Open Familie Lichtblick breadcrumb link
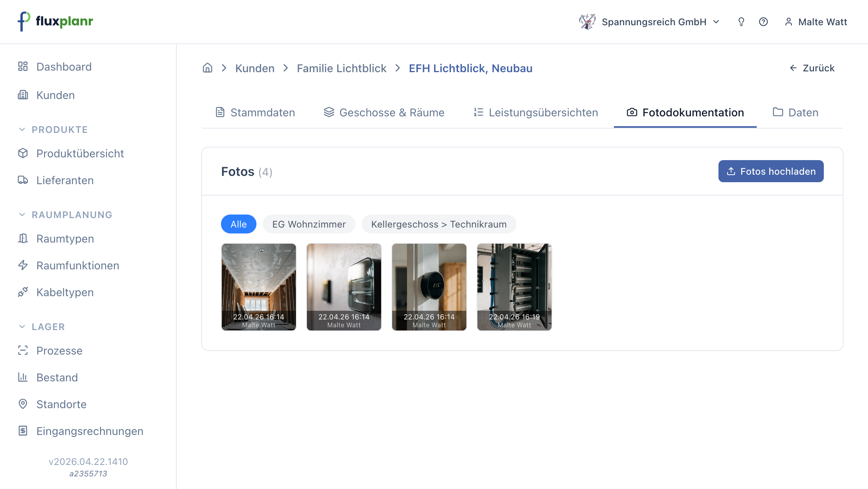This screenshot has width=868, height=489. [x=342, y=68]
